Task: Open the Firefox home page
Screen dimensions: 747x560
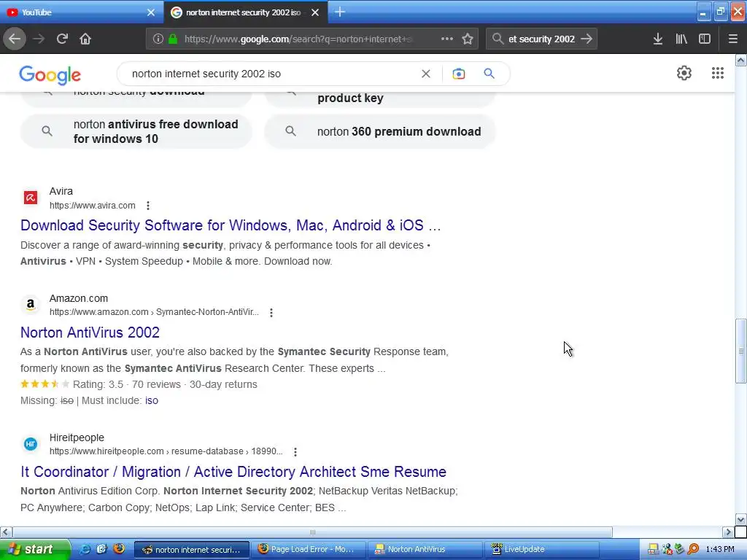Action: coord(85,39)
